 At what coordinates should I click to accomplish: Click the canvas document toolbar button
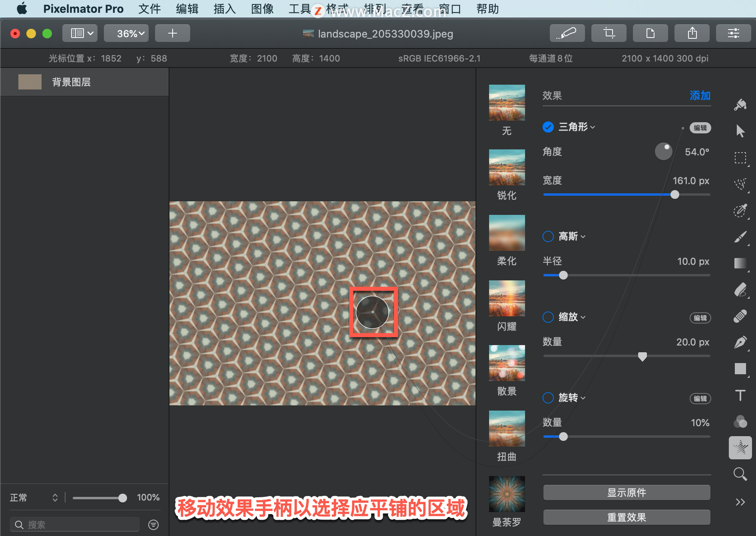(x=650, y=33)
